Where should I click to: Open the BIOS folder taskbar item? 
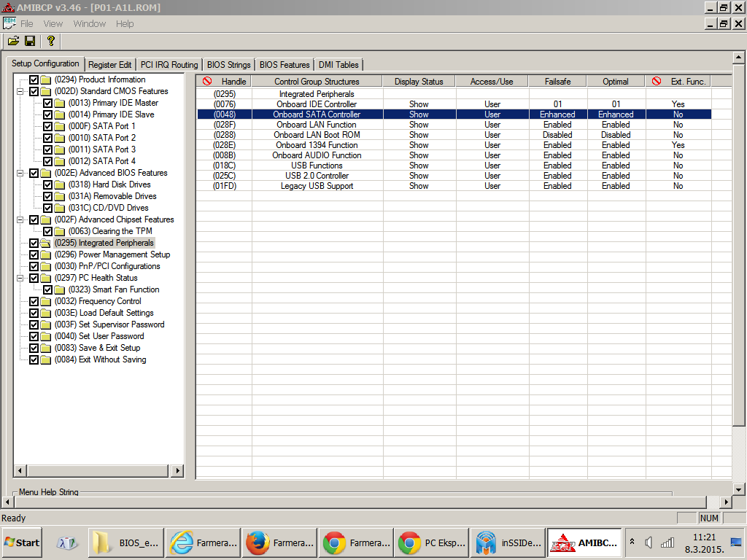[126, 543]
